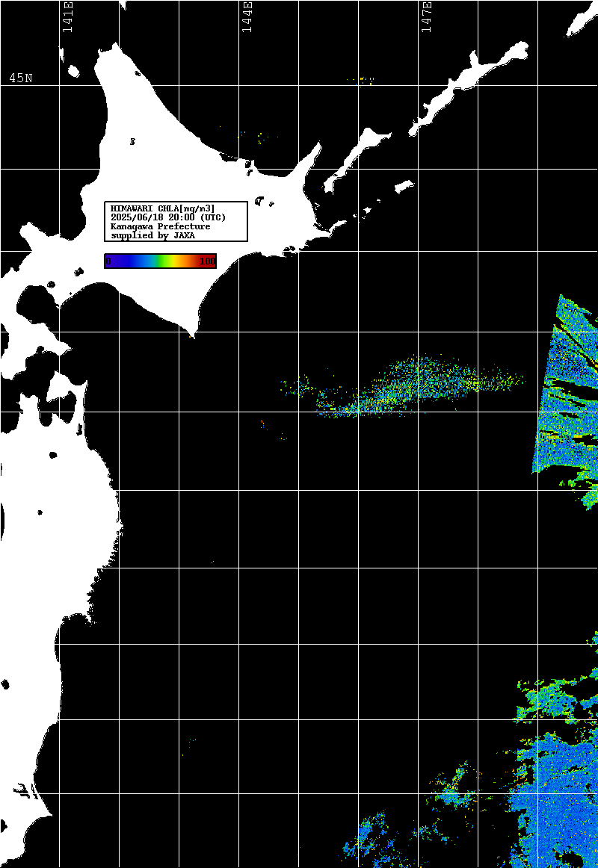Click the 2025/06/18 20:00 (UTC) timestamp
The height and width of the screenshot is (868, 598).
pos(167,217)
